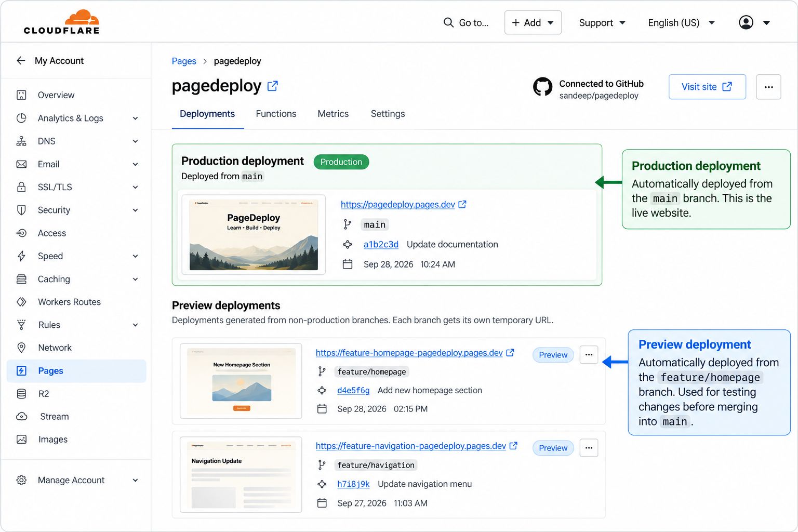Image resolution: width=798 pixels, height=532 pixels.
Task: Open more options for feature/homepage deployment
Action: (589, 354)
